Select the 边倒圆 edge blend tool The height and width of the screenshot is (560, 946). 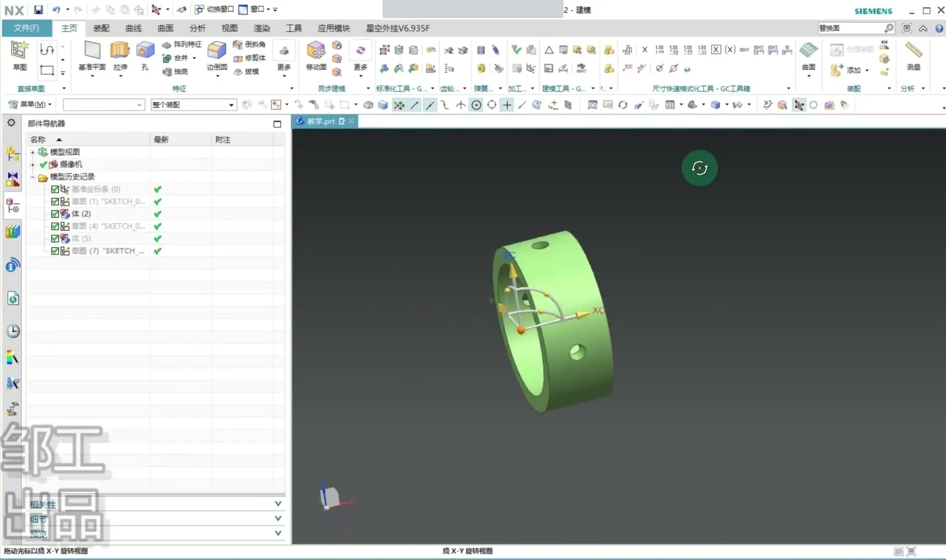coord(217,51)
